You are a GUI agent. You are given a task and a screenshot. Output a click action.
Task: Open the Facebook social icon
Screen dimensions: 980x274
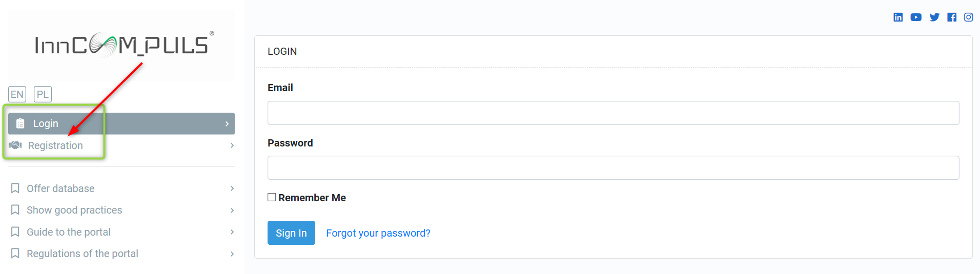(x=952, y=17)
